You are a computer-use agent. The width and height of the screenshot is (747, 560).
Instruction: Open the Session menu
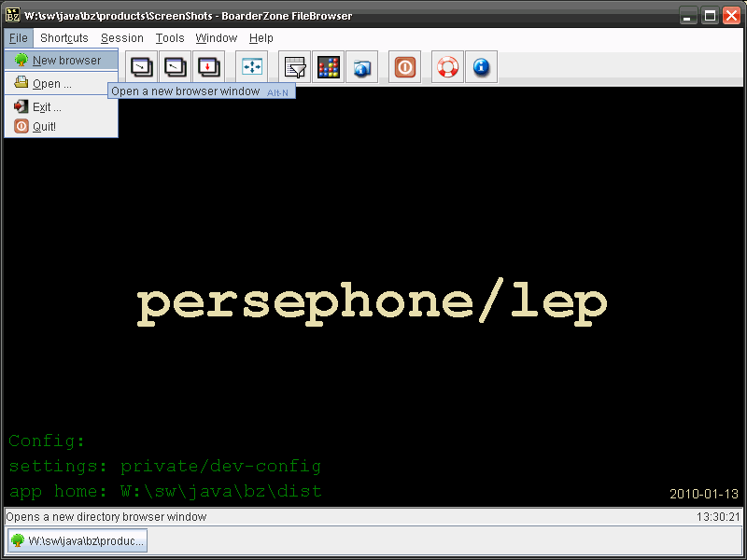[122, 38]
